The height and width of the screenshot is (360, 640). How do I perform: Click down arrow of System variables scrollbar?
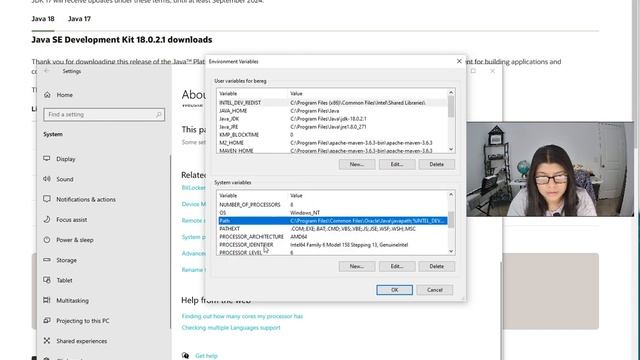(451, 251)
